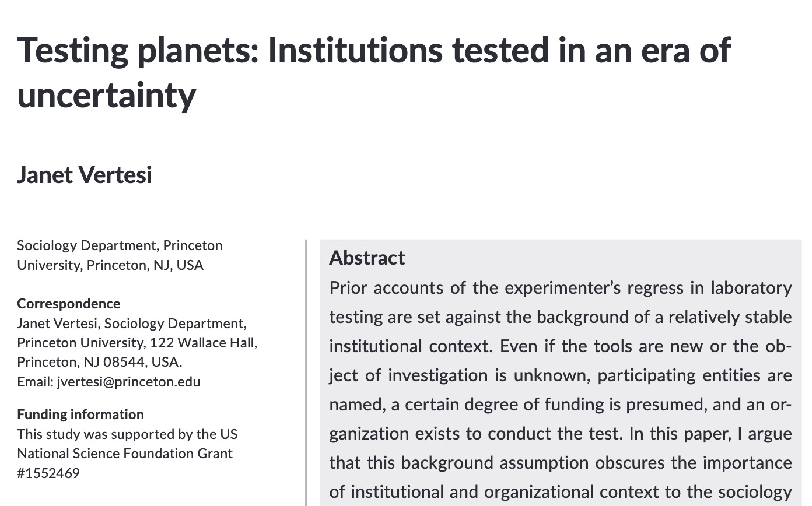812x506 pixels.
Task: Click the paper title 'Testing planets' heading
Action: (373, 72)
